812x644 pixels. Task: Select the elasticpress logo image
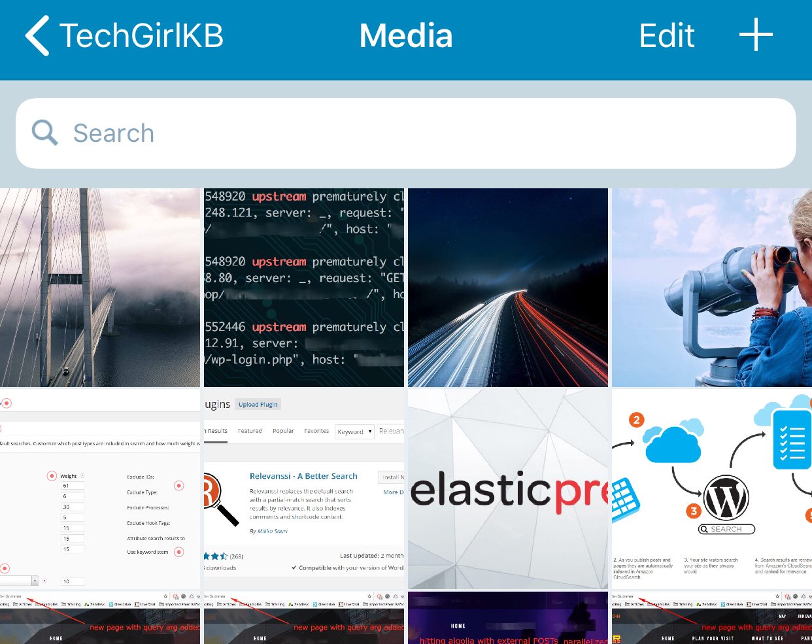click(508, 489)
